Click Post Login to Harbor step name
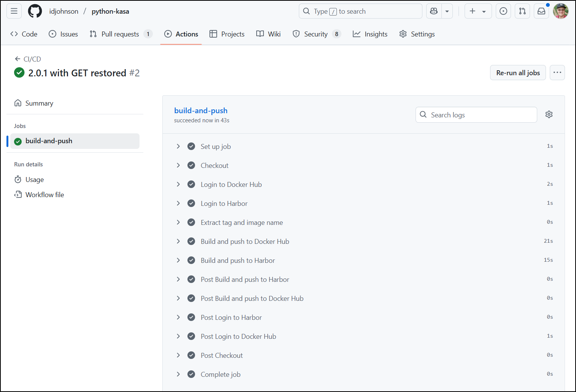This screenshot has width=576, height=392. pyautogui.click(x=231, y=317)
